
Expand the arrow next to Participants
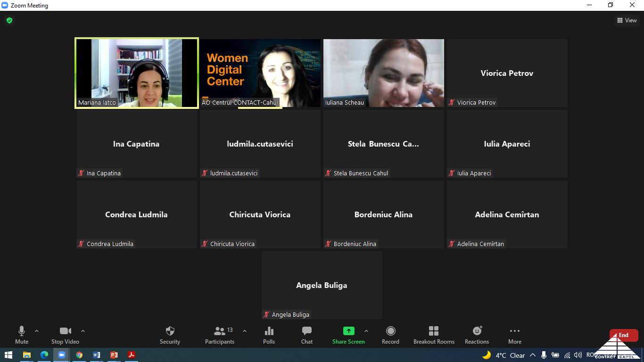point(244,331)
